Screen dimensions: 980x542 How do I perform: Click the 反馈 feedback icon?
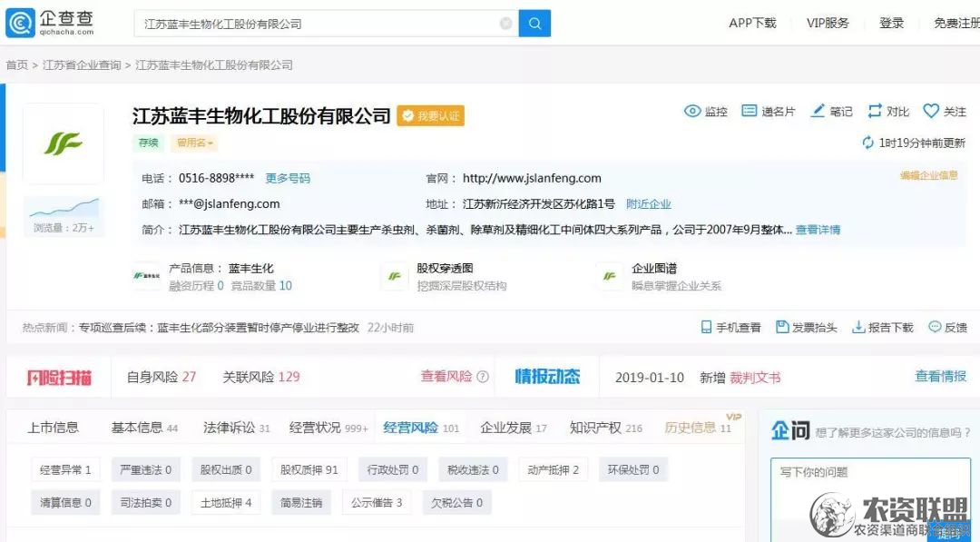tap(935, 326)
